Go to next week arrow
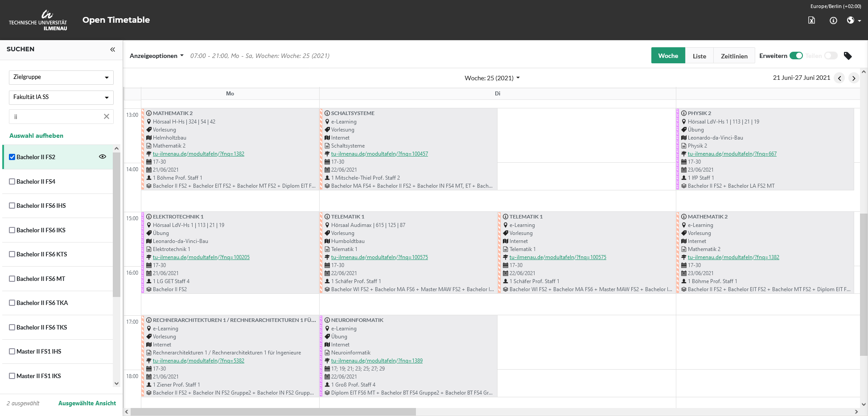This screenshot has height=416, width=868. pos(854,78)
